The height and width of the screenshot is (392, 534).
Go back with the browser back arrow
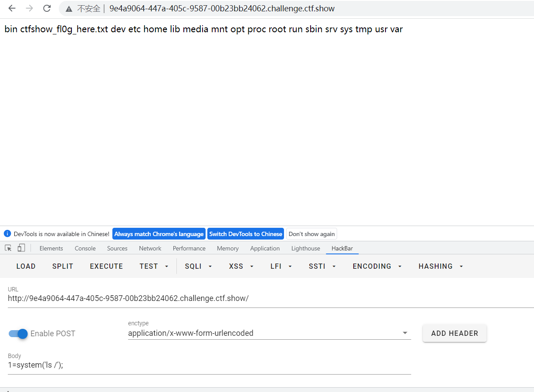tap(12, 8)
